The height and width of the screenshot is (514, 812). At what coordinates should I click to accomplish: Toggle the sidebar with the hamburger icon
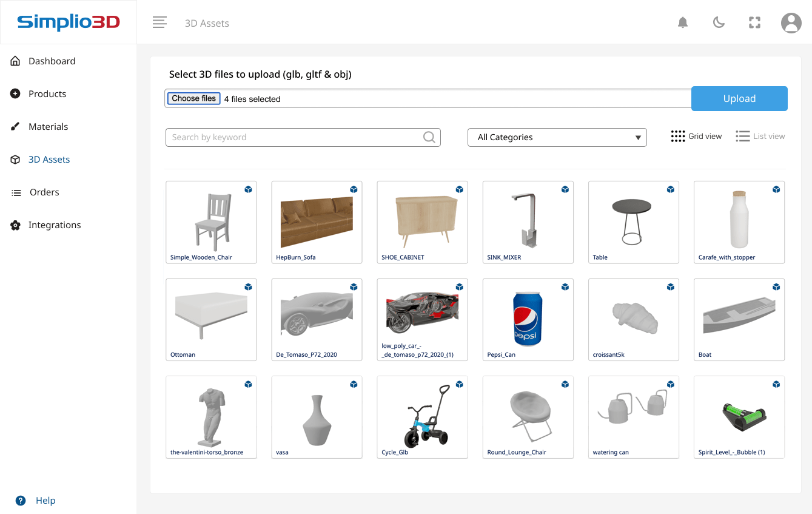(x=159, y=22)
